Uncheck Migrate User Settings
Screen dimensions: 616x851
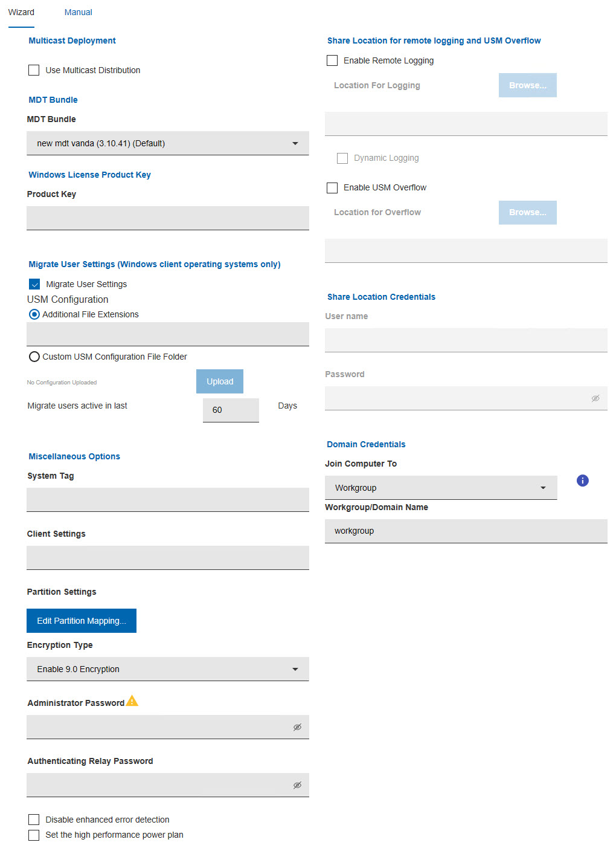pyautogui.click(x=34, y=284)
